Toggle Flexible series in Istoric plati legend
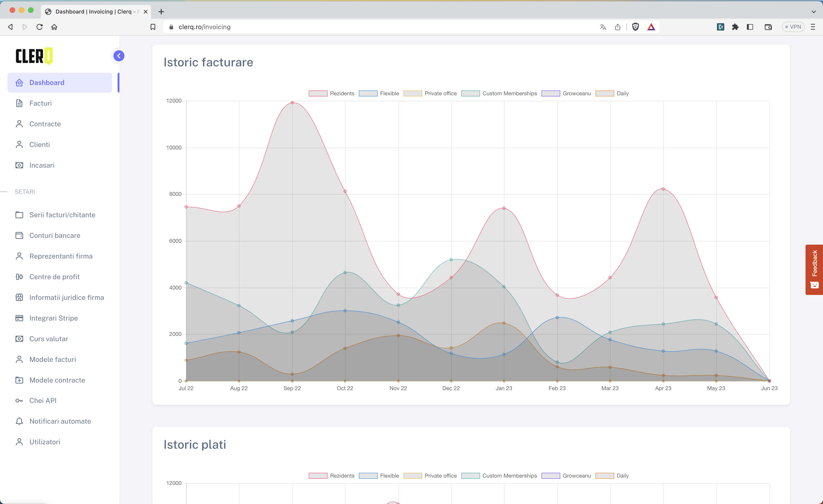Image resolution: width=823 pixels, height=504 pixels. (x=379, y=476)
